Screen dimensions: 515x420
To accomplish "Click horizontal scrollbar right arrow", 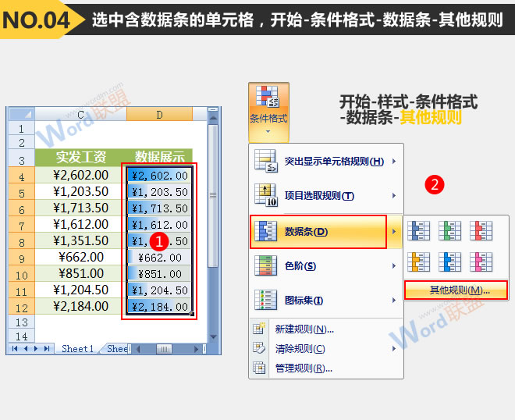I will click(197, 349).
